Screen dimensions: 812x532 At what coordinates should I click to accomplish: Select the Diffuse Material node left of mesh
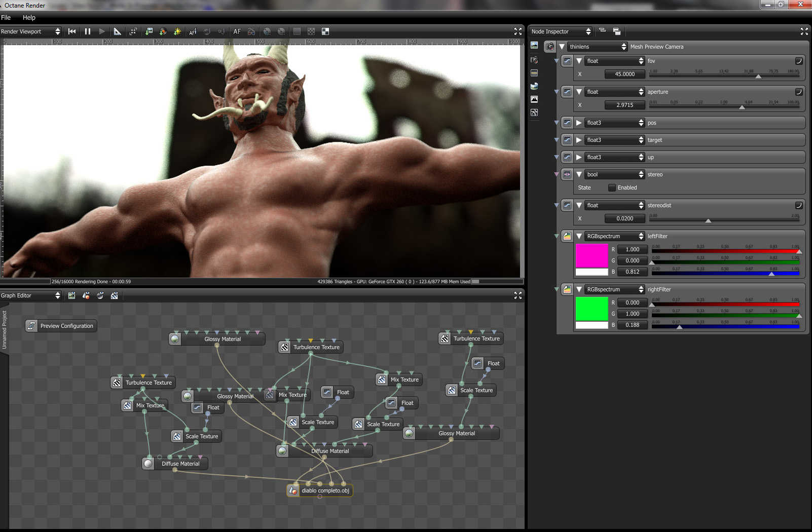pyautogui.click(x=175, y=464)
